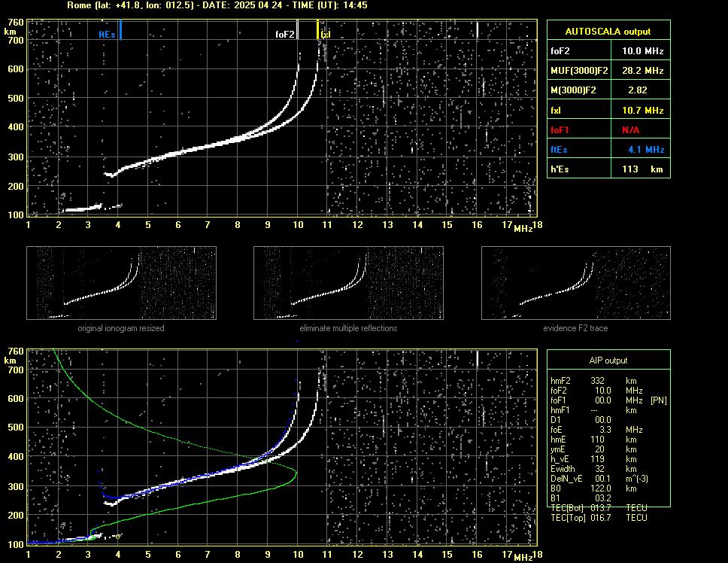Click the white foF2 marker label on the upper ionogram
728x563 pixels.
click(x=284, y=35)
